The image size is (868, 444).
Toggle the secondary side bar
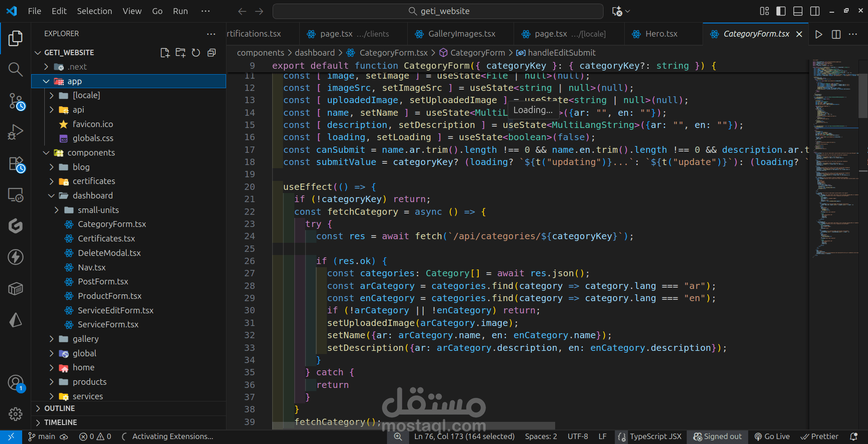tap(815, 11)
